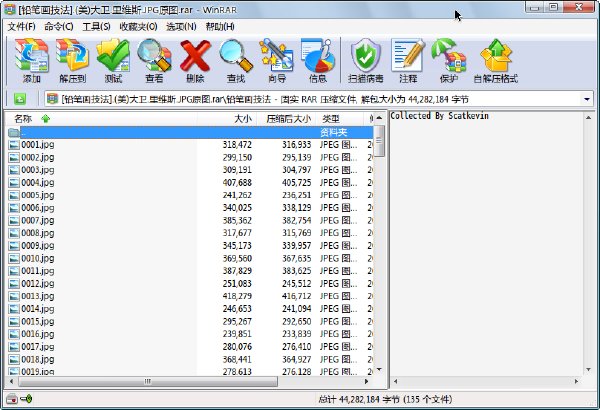Click comment pane scroll right arrow
Viewport: 600px width, 410px height.
click(x=576, y=381)
